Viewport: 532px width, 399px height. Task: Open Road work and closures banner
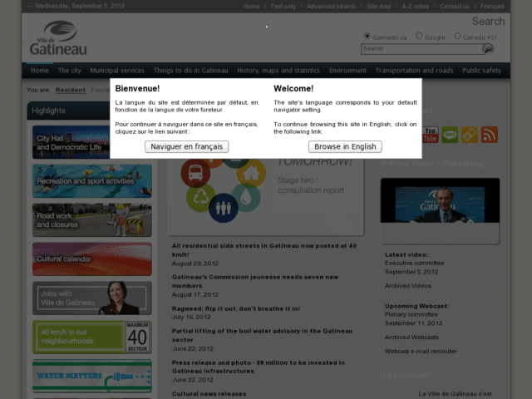click(92, 220)
